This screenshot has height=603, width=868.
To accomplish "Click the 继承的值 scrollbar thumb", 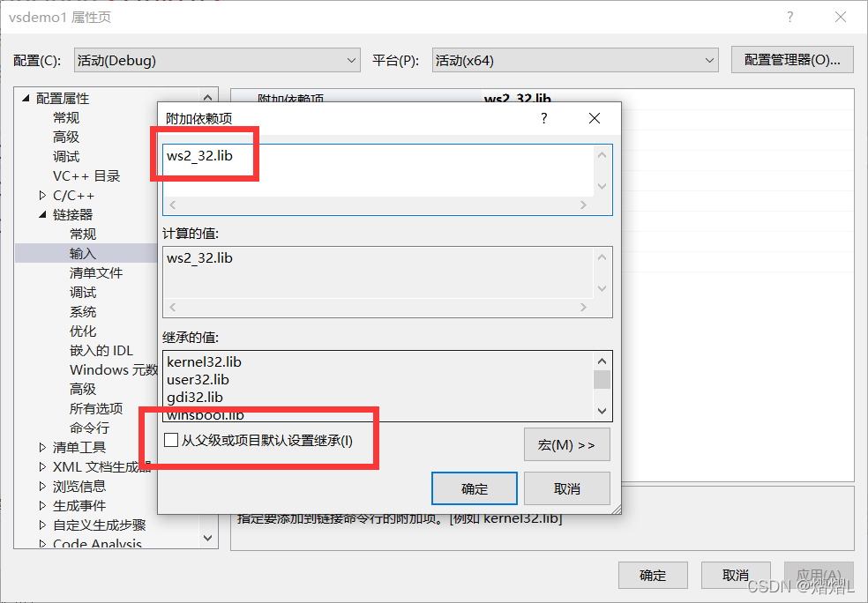I will click(x=602, y=379).
